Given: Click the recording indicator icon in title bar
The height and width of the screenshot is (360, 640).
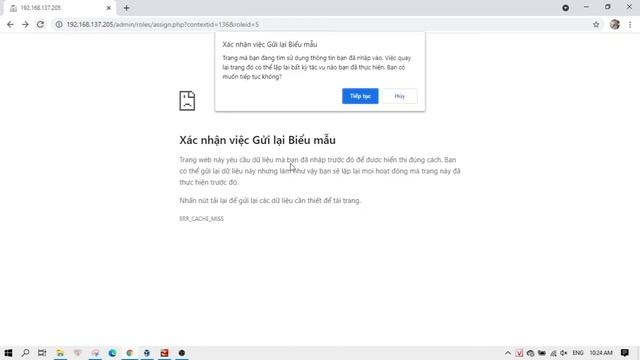Looking at the screenshot, I should (565, 8).
